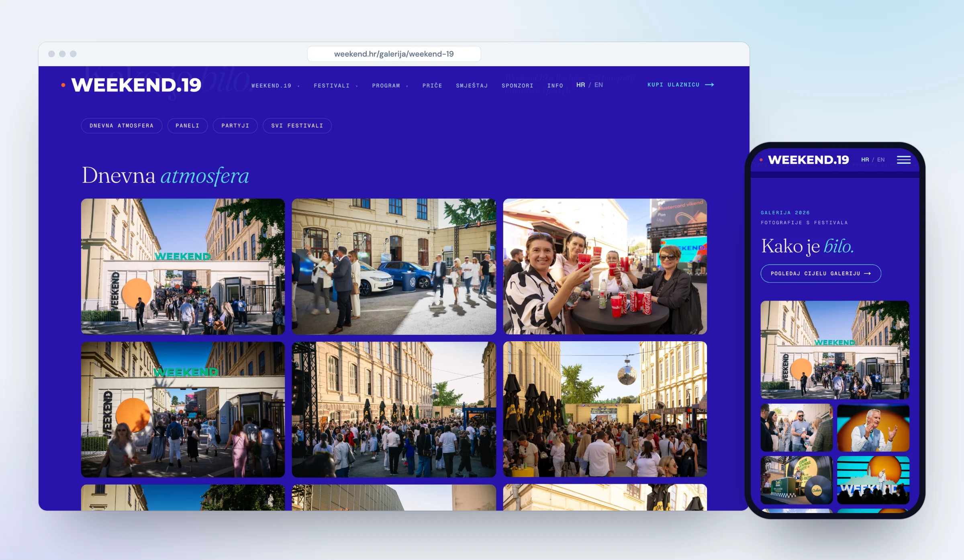Click the first gray browser window dot
Image resolution: width=964 pixels, height=560 pixels.
pyautogui.click(x=51, y=54)
